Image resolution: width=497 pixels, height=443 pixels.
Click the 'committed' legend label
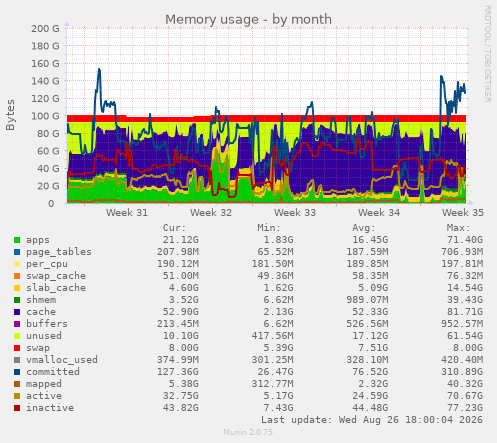pos(53,372)
